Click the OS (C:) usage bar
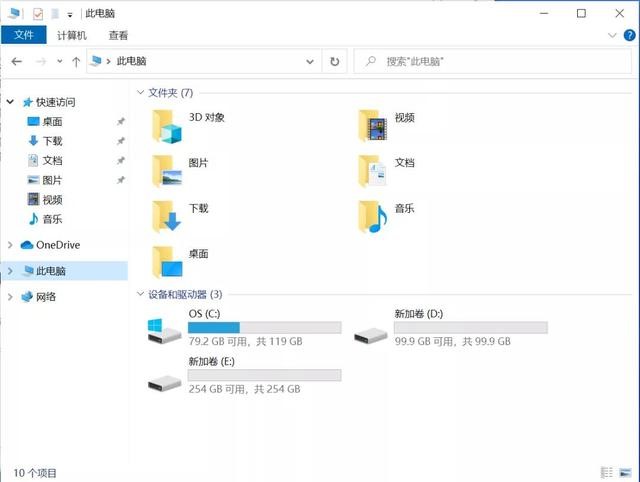The image size is (640, 482). click(x=264, y=327)
